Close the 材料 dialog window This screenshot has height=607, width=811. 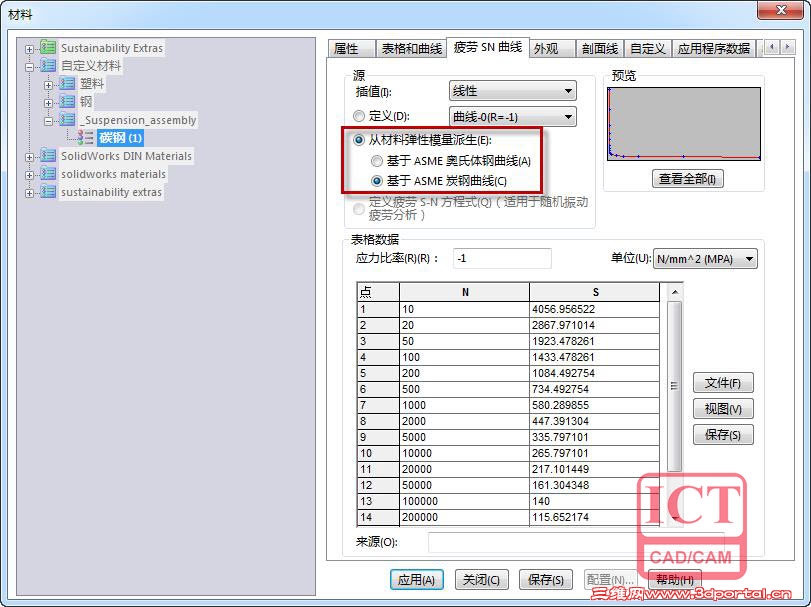click(780, 10)
